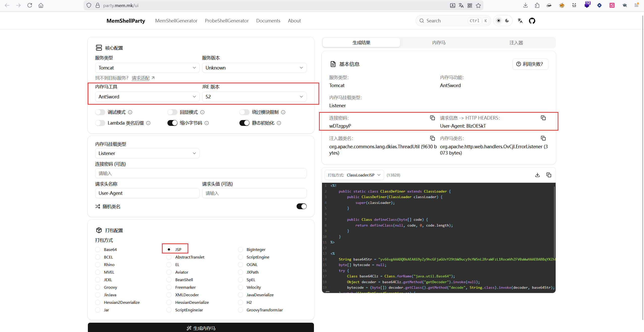
Task: Download the generated ClassLoaderJSP payload
Action: pos(537,175)
